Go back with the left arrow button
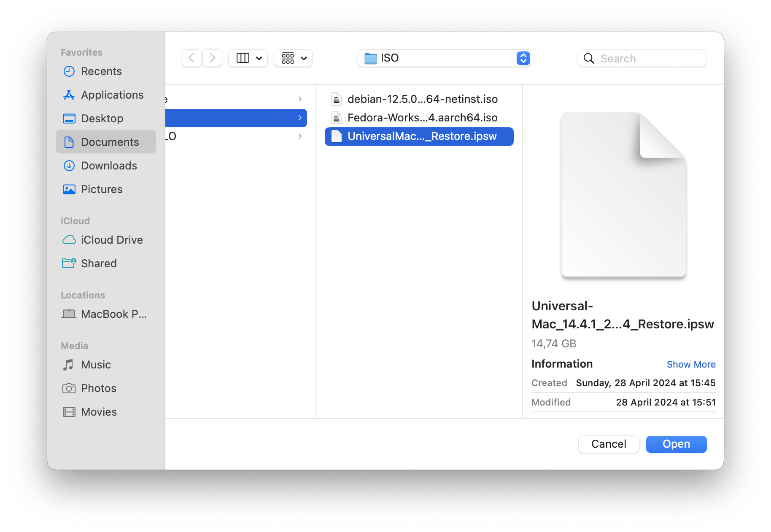This screenshot has height=532, width=771. point(191,58)
